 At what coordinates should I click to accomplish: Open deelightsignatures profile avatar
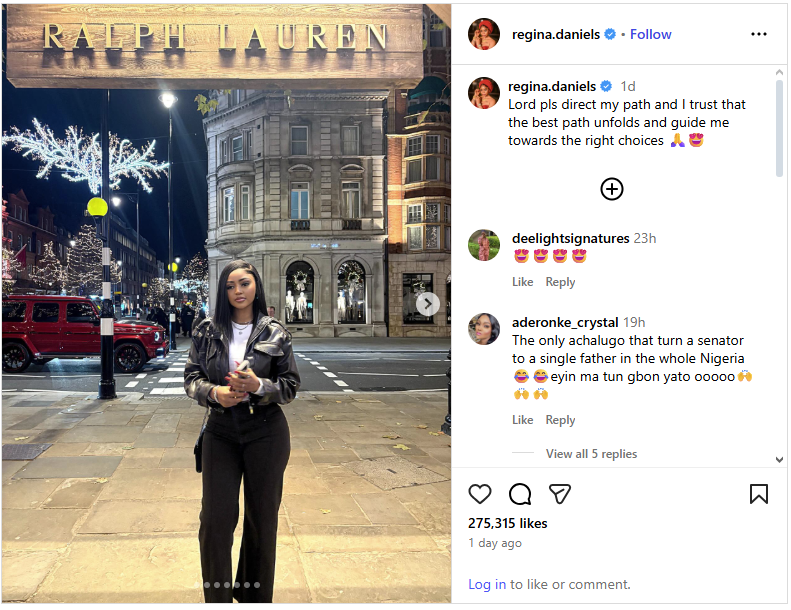(x=484, y=245)
